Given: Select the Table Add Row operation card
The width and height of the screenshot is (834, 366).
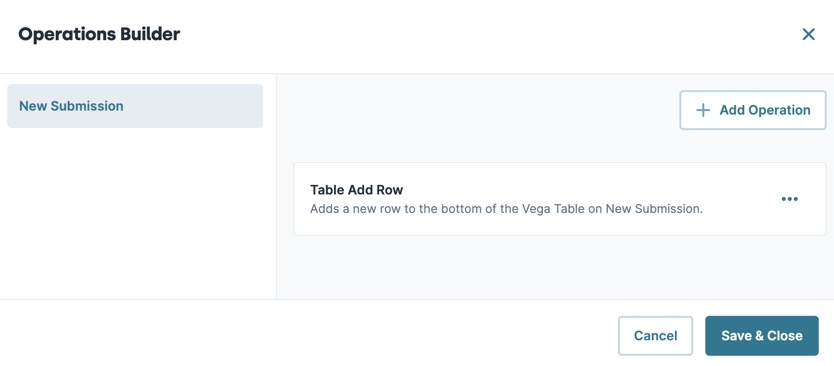Looking at the screenshot, I should point(560,199).
